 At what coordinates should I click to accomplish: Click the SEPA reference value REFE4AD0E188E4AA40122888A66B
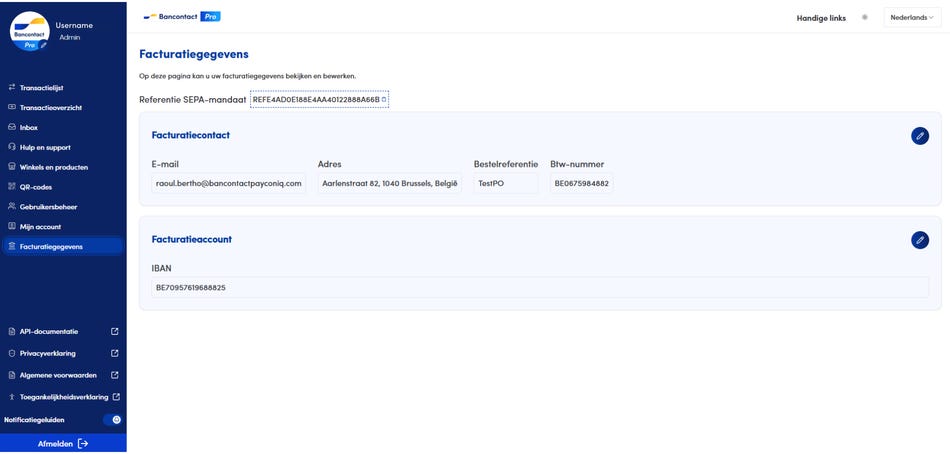[x=316, y=99]
